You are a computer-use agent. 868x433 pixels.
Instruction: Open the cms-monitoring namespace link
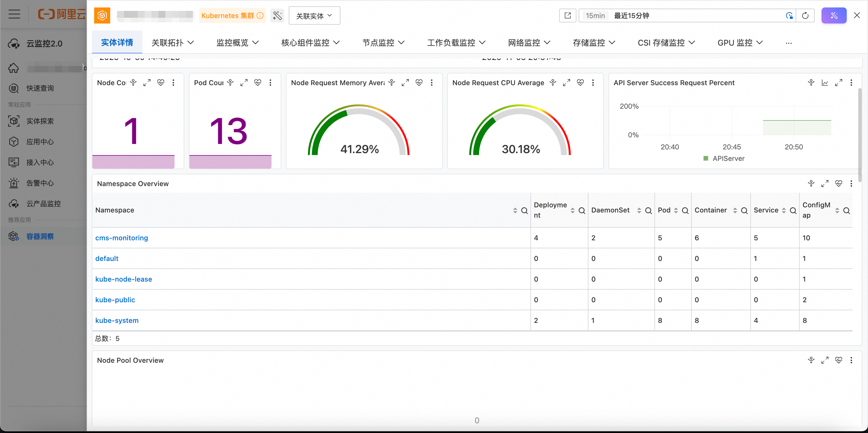pyautogui.click(x=121, y=238)
